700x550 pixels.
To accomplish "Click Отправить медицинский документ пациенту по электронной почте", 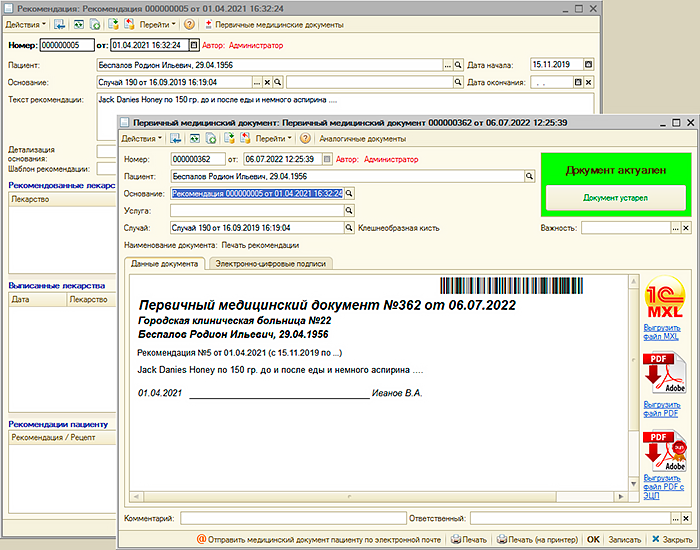I will [318, 539].
